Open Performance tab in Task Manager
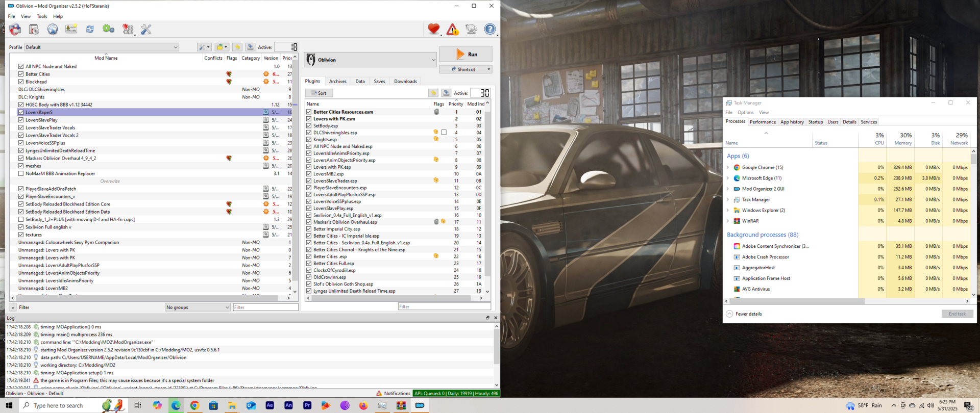The width and height of the screenshot is (980, 413). 763,122
